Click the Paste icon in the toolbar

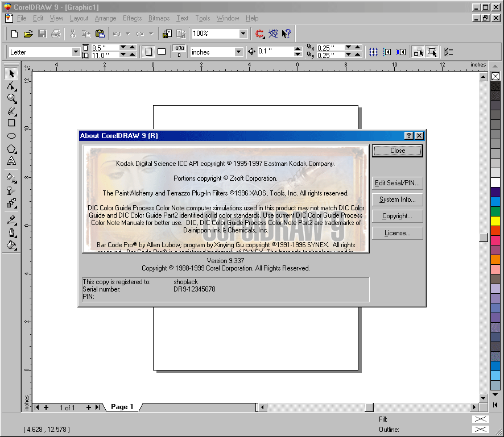(100, 34)
